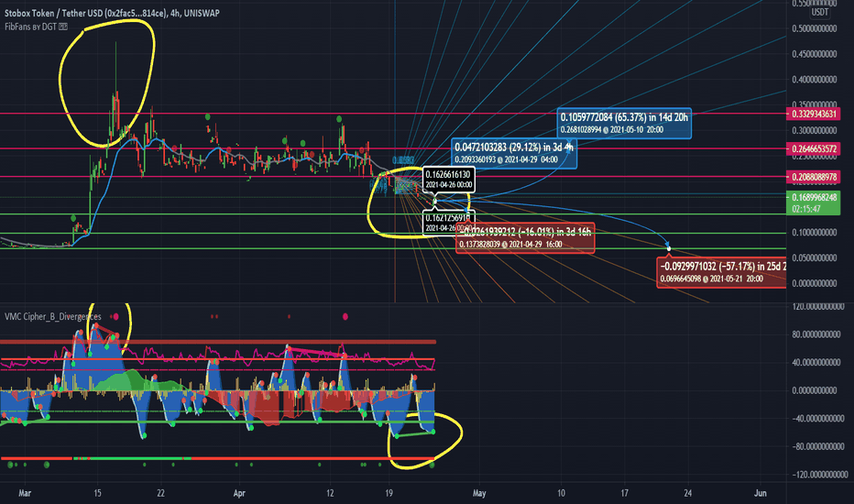The width and height of the screenshot is (854, 504).
Task: Click the icon next to FibFans by DGT
Action: coord(63,27)
